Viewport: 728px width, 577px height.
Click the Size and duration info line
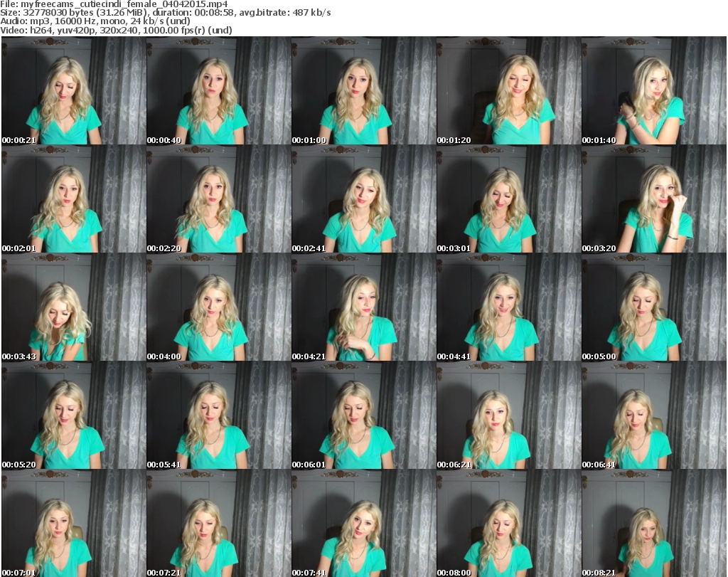(x=165, y=13)
